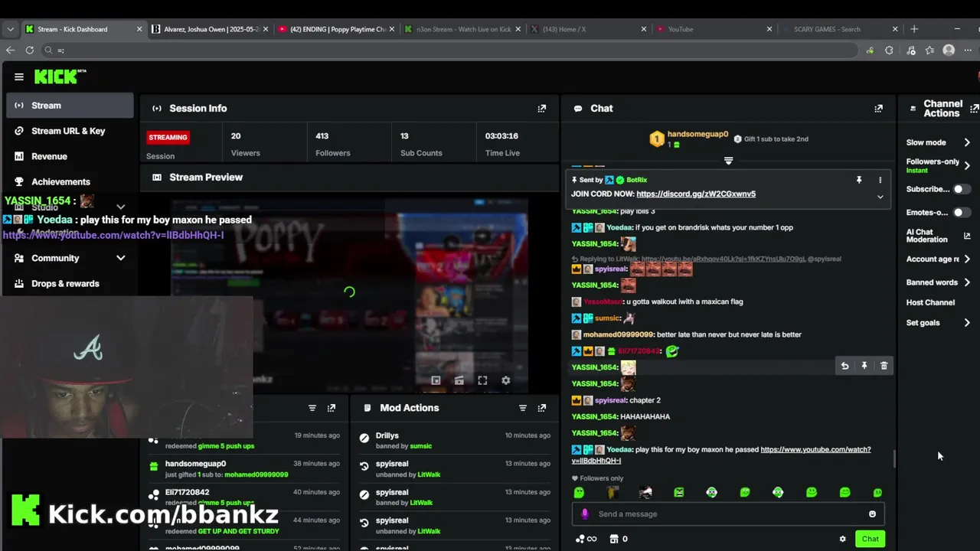The height and width of the screenshot is (551, 980).
Task: Click Host Channel action
Action: tap(930, 302)
